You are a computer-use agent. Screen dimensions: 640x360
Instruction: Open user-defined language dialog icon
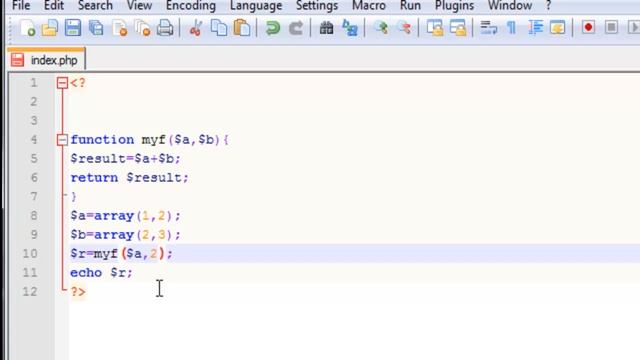point(558,28)
